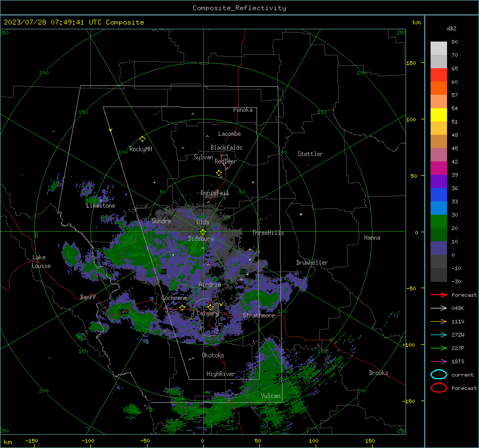Click the 80 dBZ light gray swatch
The image size is (479, 448).
pos(439,48)
